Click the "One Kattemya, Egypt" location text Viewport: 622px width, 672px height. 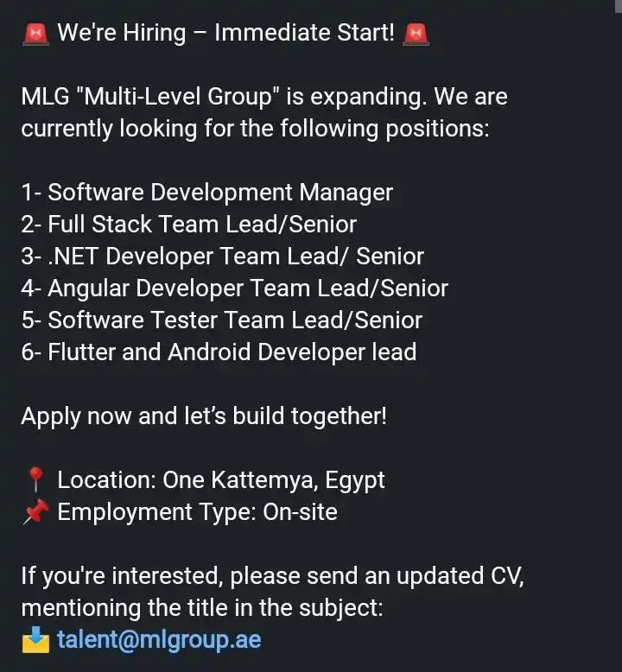click(274, 480)
